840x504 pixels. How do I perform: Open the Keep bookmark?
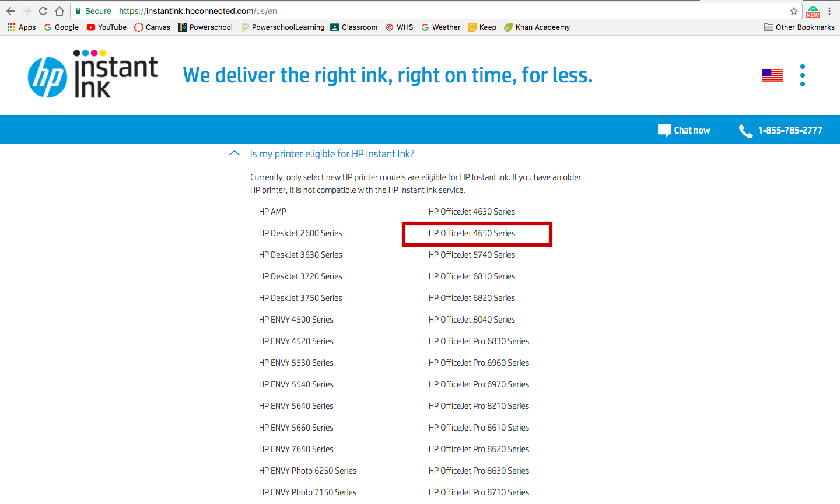coord(482,27)
